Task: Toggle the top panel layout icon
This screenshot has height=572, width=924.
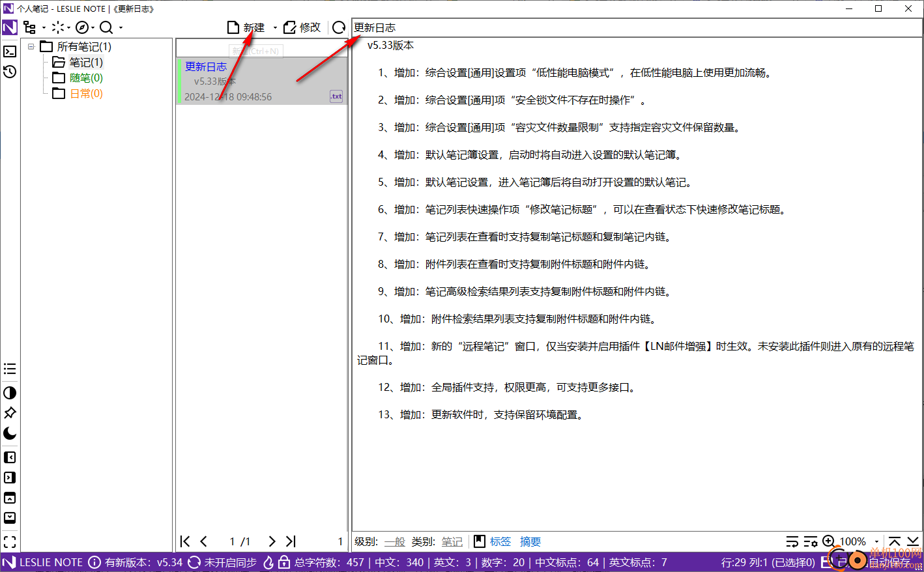Action: pyautogui.click(x=10, y=498)
